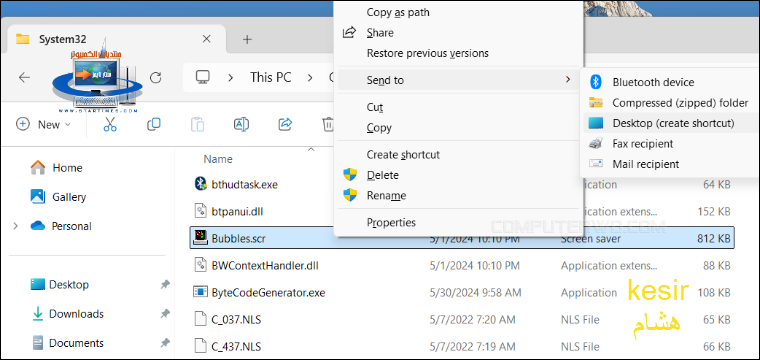Choose Desktop (create shortcut) option
Image resolution: width=760 pixels, height=360 pixels.
coord(673,123)
